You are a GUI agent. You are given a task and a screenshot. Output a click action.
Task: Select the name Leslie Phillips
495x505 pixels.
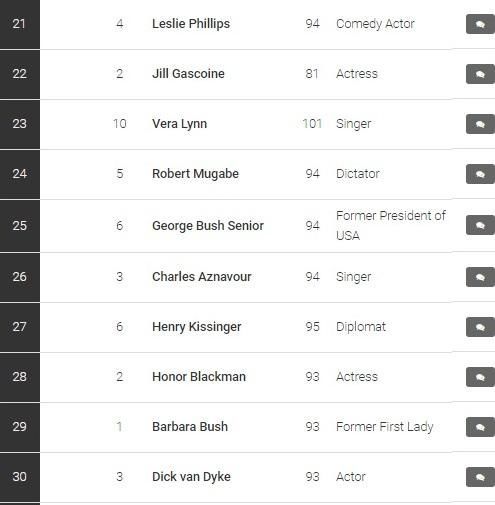[191, 24]
